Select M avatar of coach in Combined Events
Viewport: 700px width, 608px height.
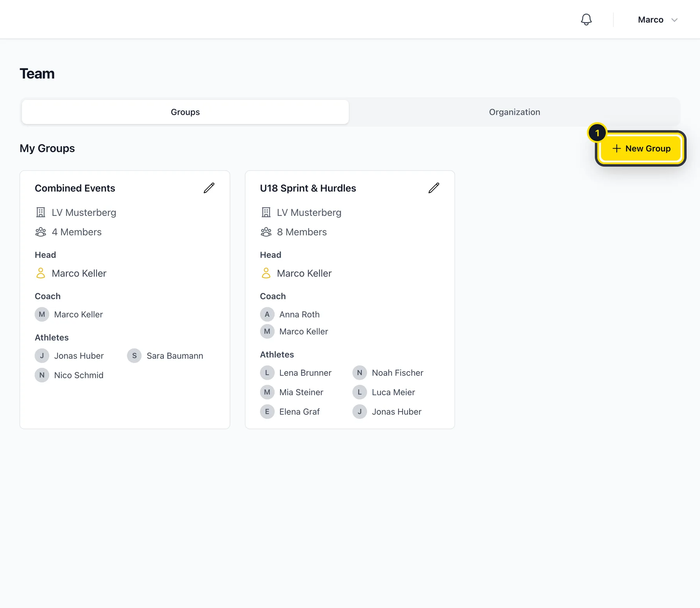pos(42,314)
